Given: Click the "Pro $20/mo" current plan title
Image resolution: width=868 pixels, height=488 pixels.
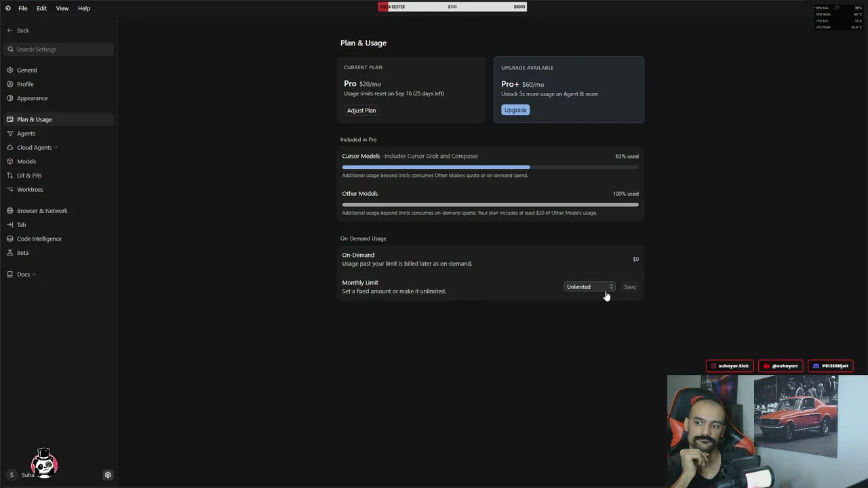Looking at the screenshot, I should point(363,84).
